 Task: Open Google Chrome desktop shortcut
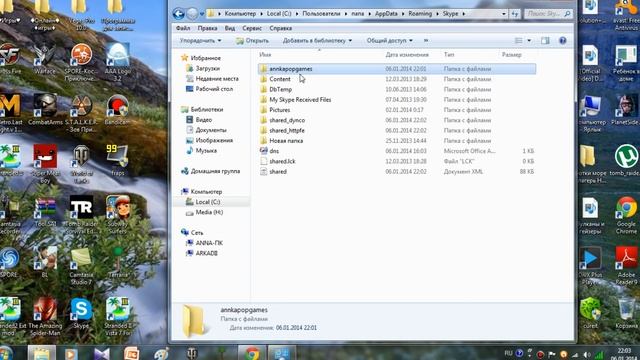[x=626, y=216]
